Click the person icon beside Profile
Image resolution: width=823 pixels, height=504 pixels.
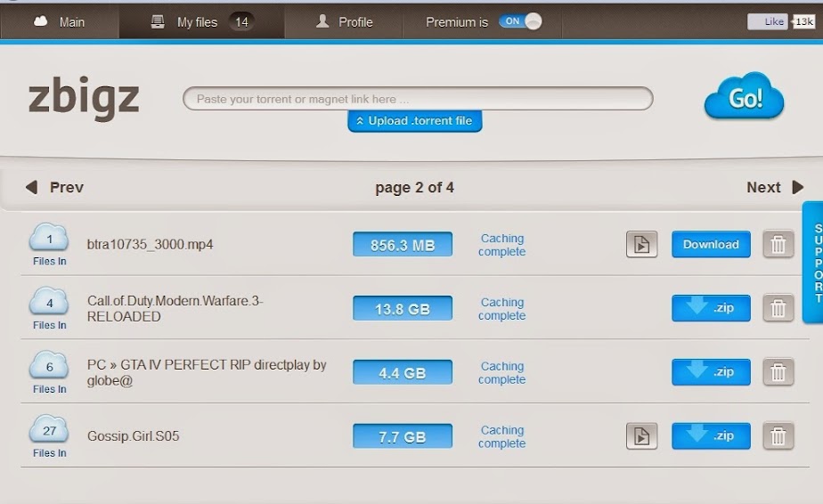point(322,21)
